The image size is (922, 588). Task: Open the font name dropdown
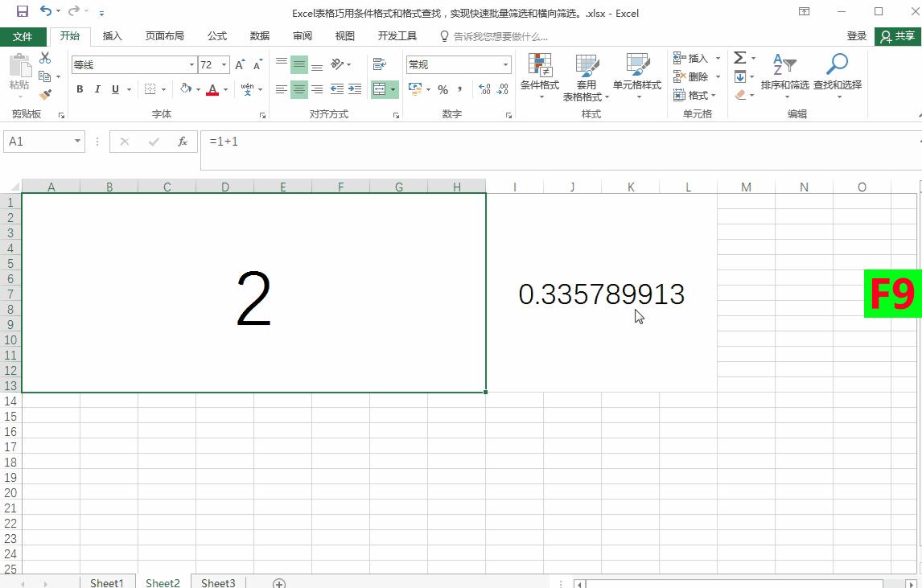(x=191, y=64)
